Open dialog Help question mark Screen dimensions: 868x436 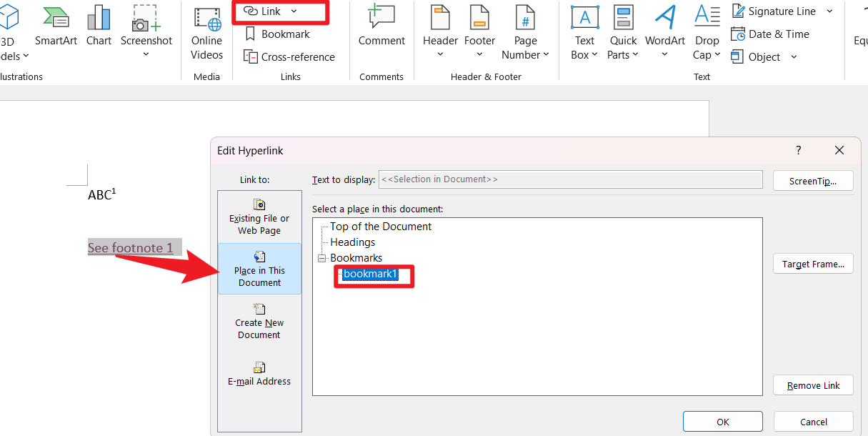798,150
